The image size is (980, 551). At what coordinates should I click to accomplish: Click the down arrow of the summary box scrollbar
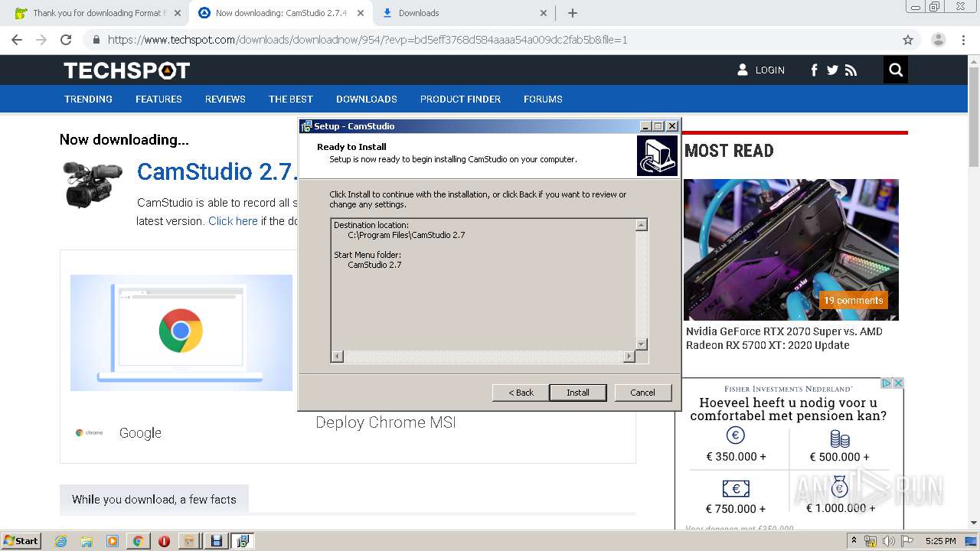point(642,344)
